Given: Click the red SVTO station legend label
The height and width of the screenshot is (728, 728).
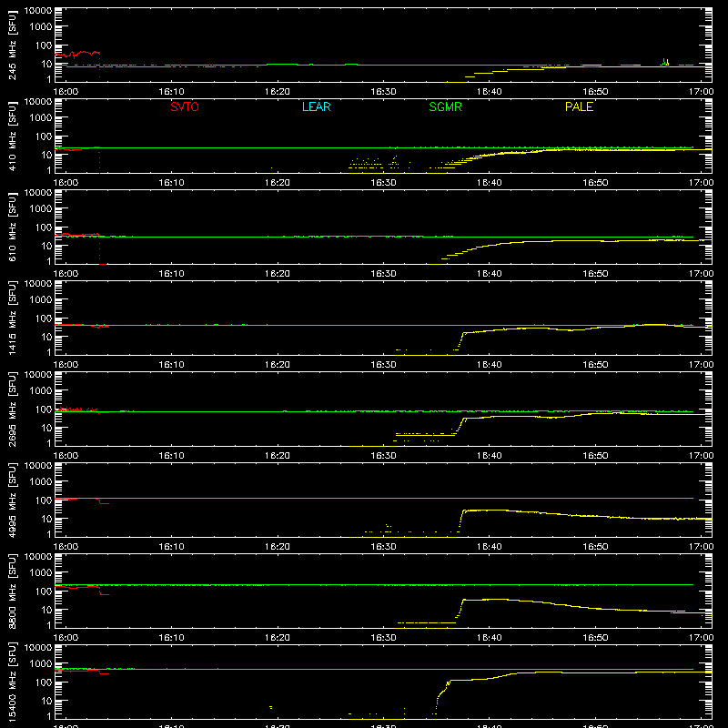Looking at the screenshot, I should coord(185,106).
